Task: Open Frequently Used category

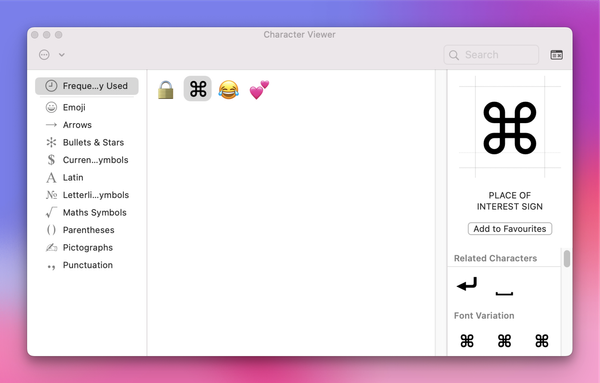Action: 87,86
